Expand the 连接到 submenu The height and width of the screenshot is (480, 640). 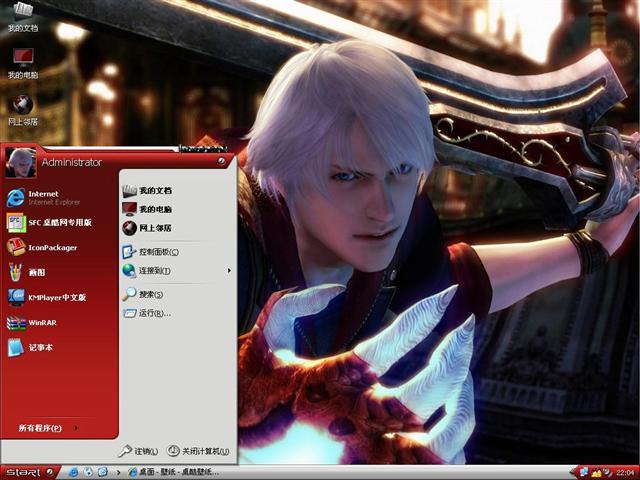(155, 271)
